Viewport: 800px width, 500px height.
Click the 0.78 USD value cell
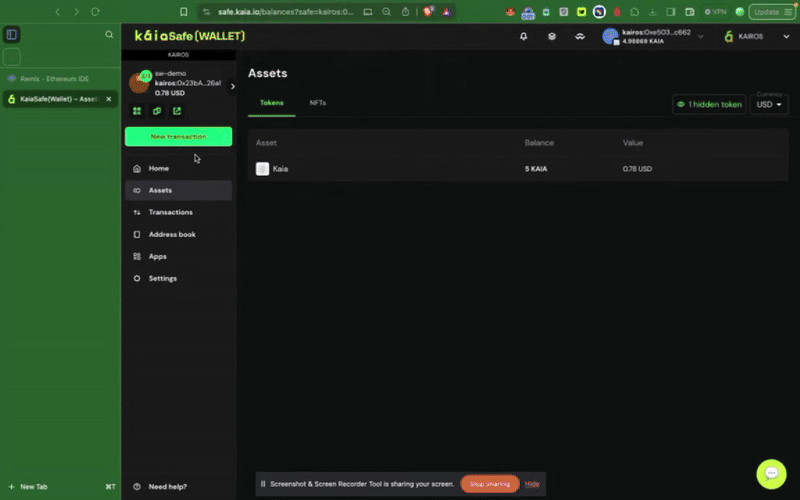click(637, 169)
